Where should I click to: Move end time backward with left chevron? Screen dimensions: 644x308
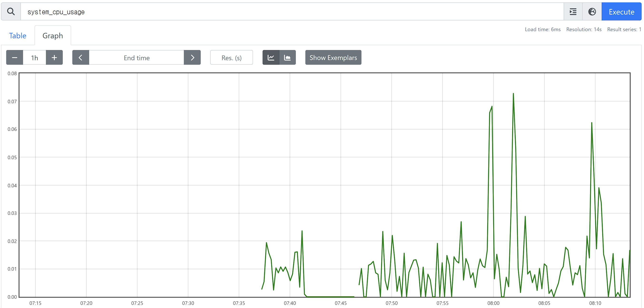[x=80, y=58]
